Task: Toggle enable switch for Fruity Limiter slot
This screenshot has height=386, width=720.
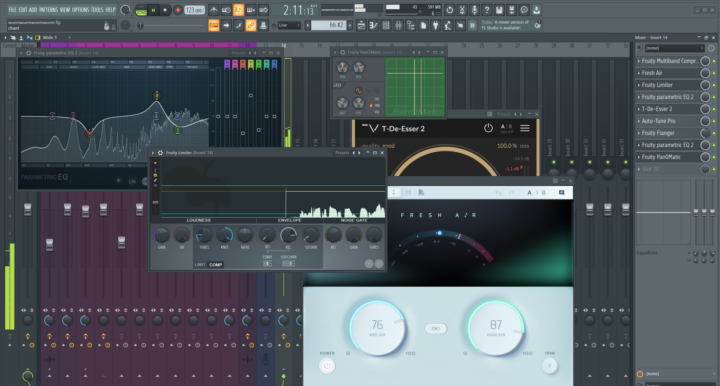Action: tap(714, 85)
